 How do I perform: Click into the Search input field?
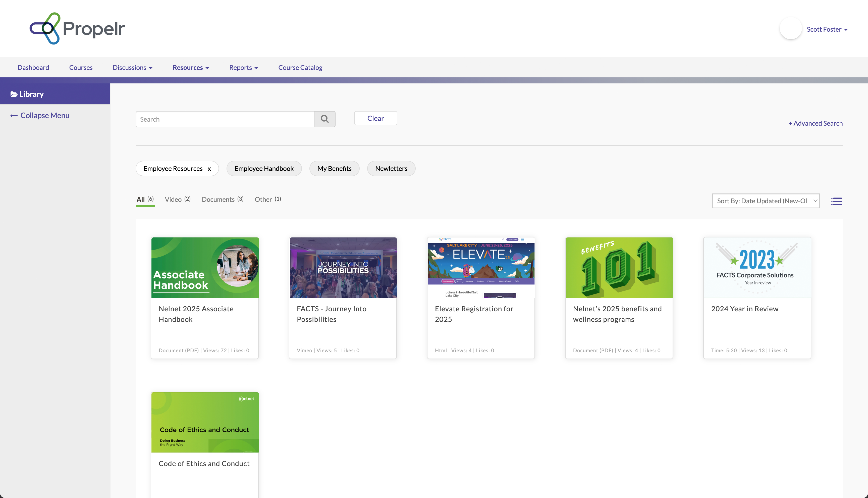click(225, 119)
